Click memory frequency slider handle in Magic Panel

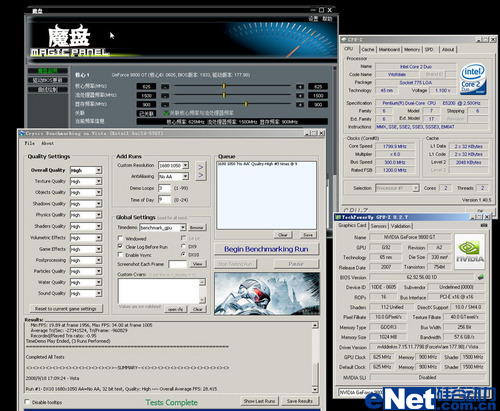[x=246, y=104]
